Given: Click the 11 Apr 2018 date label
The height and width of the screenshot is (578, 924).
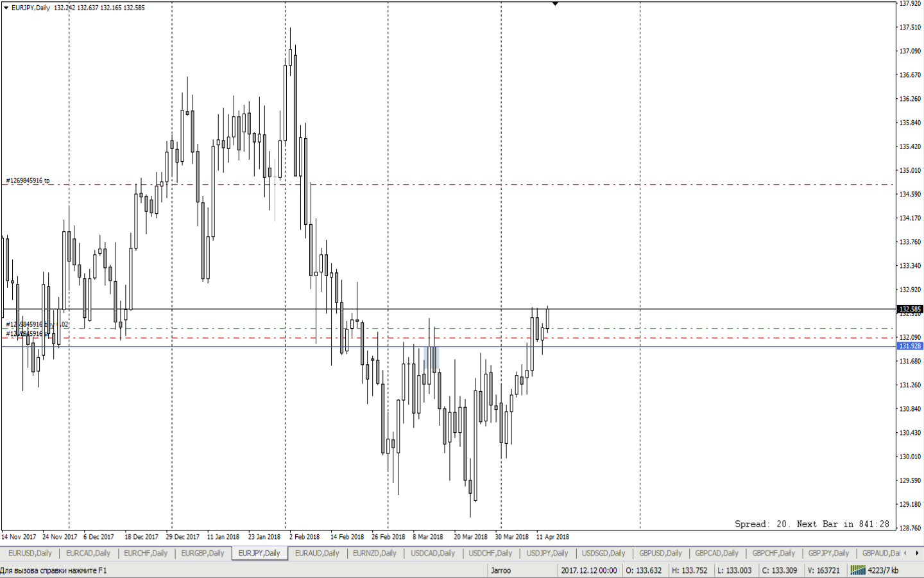Looking at the screenshot, I should coord(552,537).
